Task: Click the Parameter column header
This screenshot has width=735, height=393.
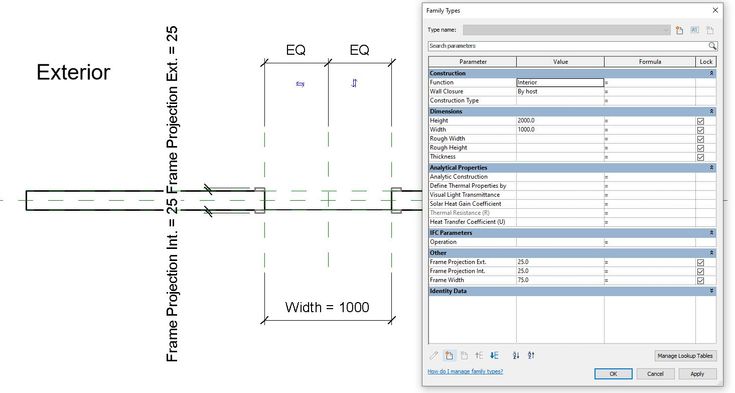Action: coord(472,62)
